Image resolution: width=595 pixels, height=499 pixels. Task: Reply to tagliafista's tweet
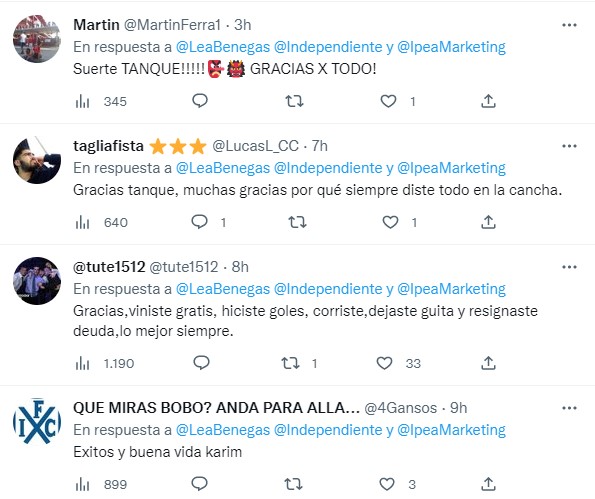pyautogui.click(x=200, y=222)
